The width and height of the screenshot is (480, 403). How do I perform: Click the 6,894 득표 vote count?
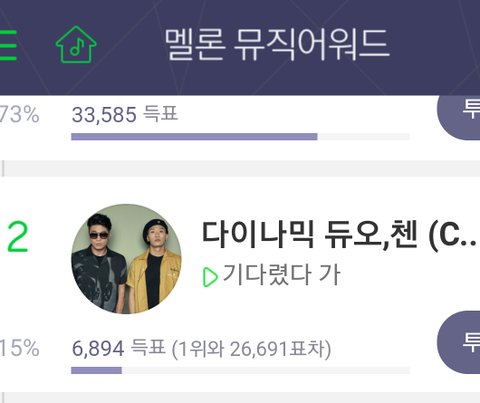pyautogui.click(x=119, y=348)
